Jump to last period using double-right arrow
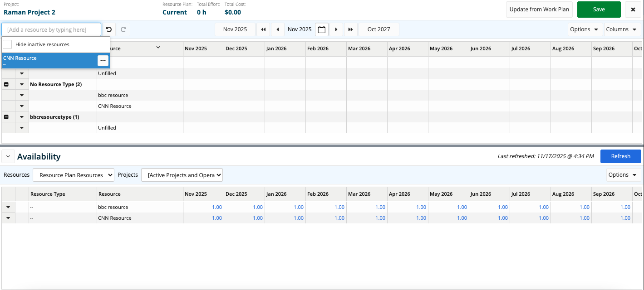The height and width of the screenshot is (290, 644). click(x=350, y=29)
